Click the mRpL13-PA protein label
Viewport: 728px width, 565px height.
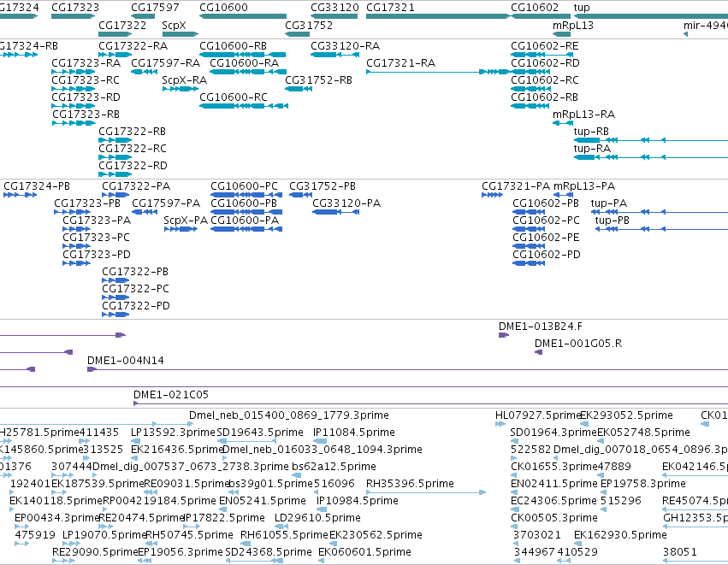coord(584,186)
